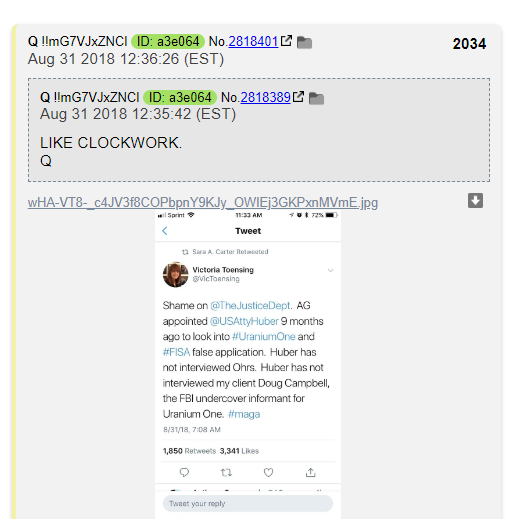Tap the reply speech bubble icon
This screenshot has height=519, width=515.
pos(184,472)
